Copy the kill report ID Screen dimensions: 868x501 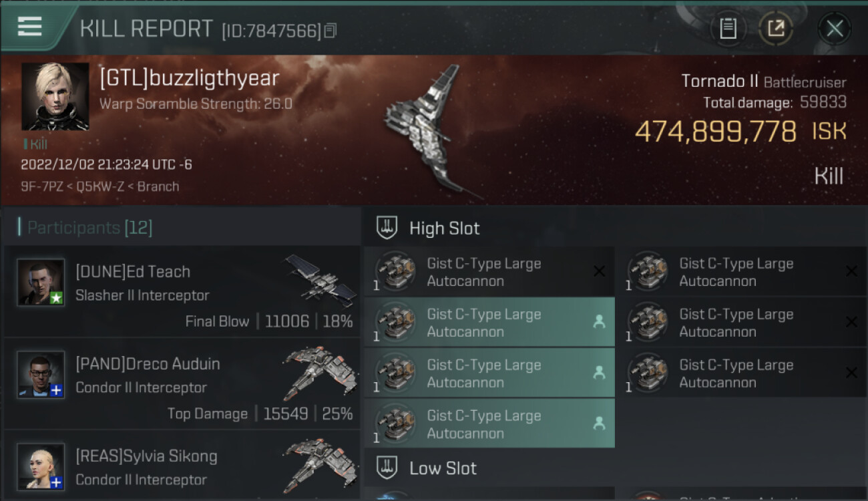pyautogui.click(x=331, y=31)
